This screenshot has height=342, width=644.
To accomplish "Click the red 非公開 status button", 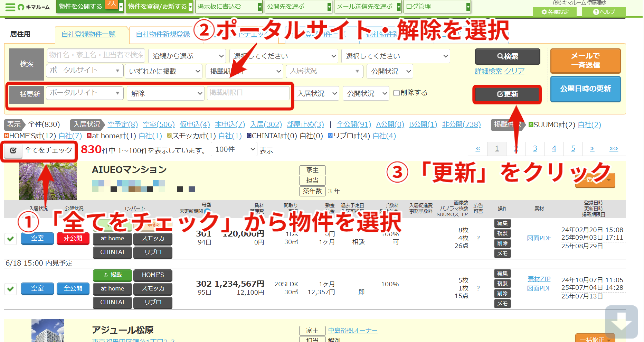I will (73, 239).
